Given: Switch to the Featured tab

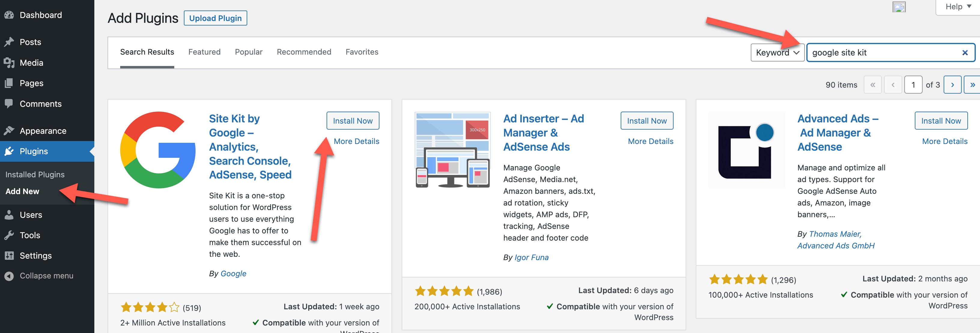Looking at the screenshot, I should point(204,52).
